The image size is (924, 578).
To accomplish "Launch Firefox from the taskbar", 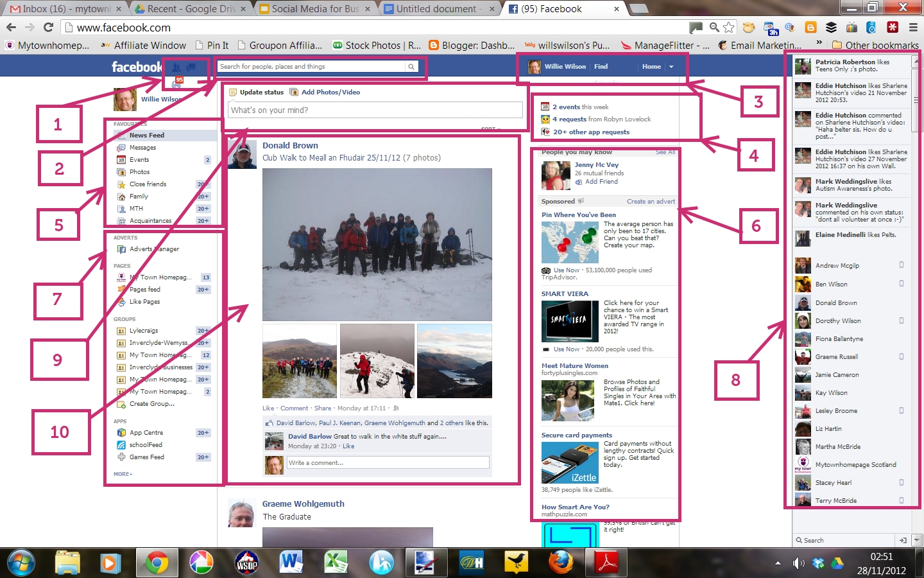I will pyautogui.click(x=561, y=563).
